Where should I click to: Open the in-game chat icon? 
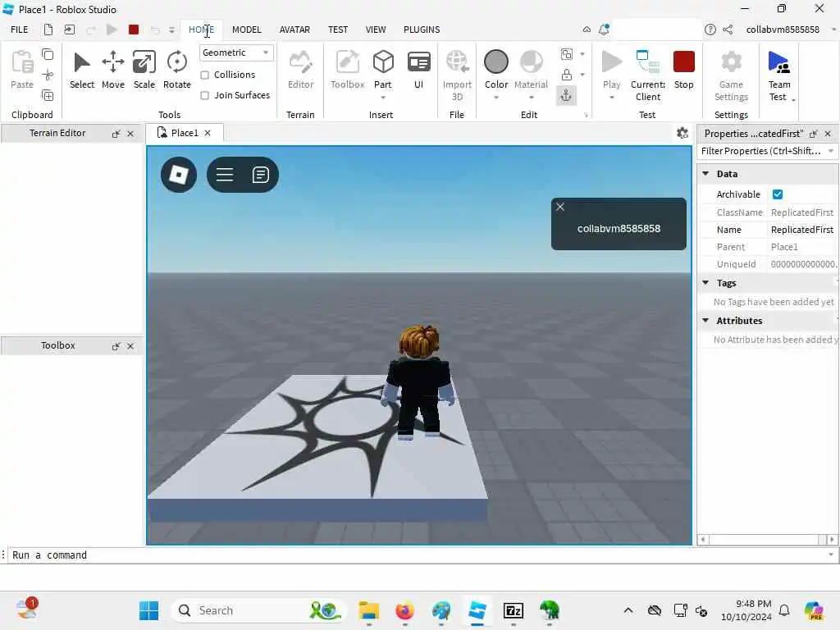point(260,175)
